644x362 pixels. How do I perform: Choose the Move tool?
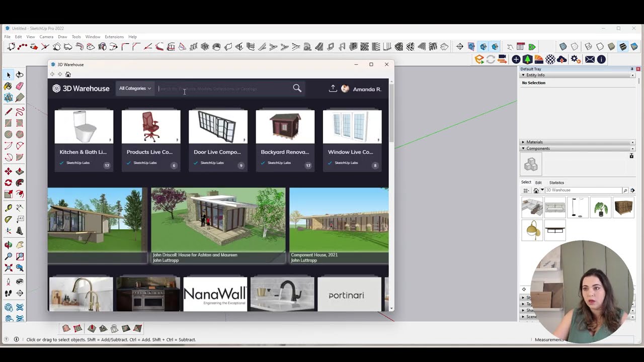(9, 171)
